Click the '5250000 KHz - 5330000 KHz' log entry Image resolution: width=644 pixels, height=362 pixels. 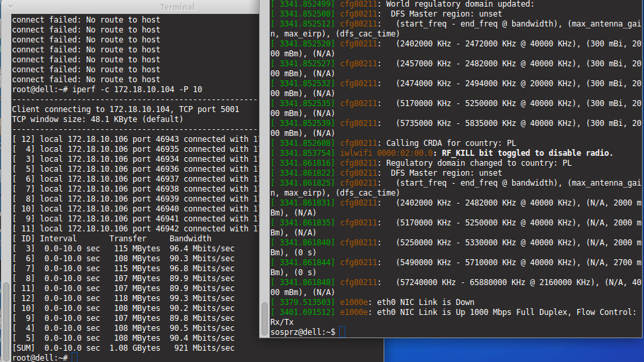[x=456, y=247]
